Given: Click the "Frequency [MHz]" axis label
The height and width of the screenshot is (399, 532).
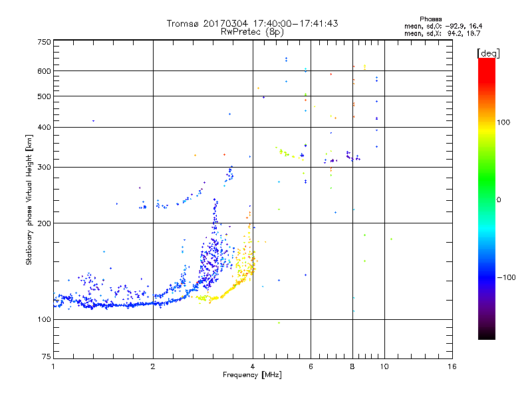Looking at the screenshot, I should [252, 375].
